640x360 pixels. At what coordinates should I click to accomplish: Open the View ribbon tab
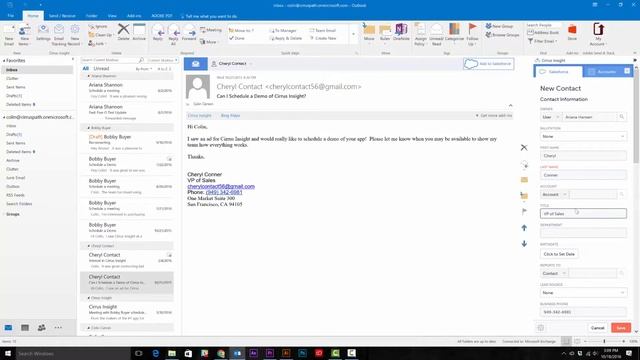click(x=112, y=16)
